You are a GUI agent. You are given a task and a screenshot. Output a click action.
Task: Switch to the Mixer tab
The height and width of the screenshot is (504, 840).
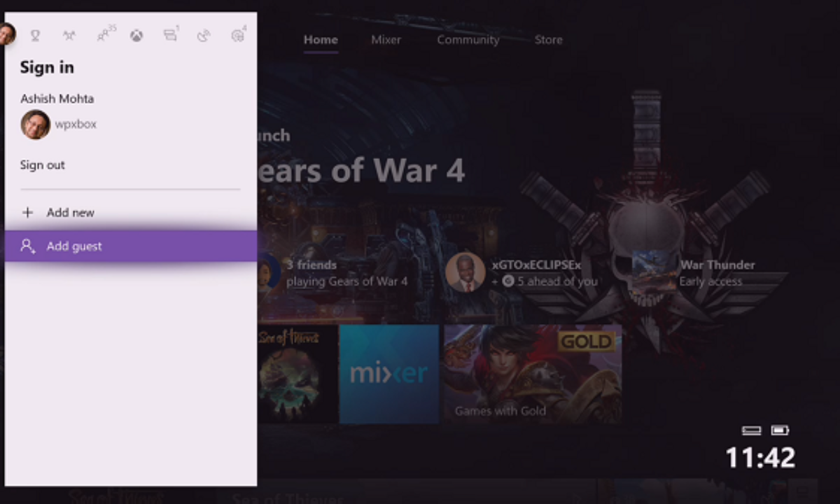tap(386, 40)
